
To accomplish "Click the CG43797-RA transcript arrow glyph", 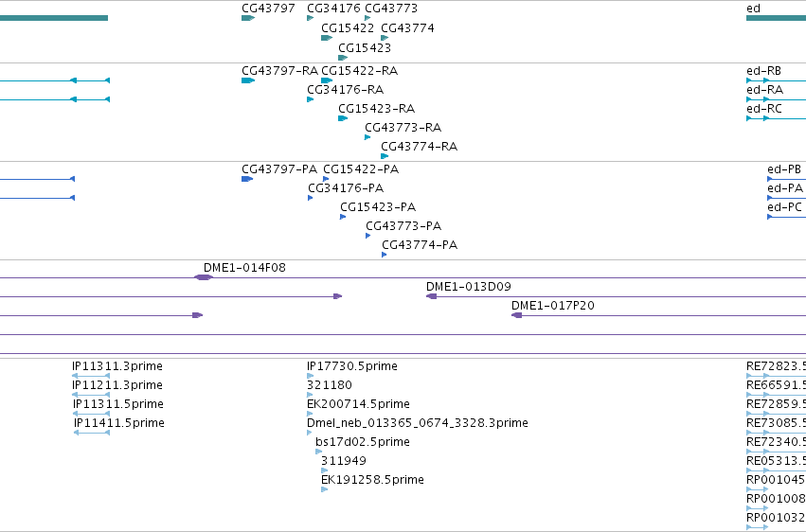I will tap(248, 80).
